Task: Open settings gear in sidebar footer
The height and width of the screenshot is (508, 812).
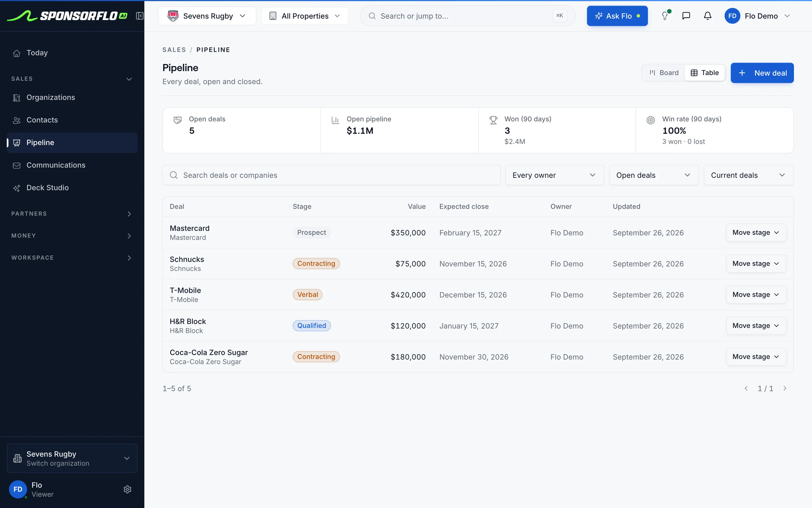Action: (x=127, y=489)
